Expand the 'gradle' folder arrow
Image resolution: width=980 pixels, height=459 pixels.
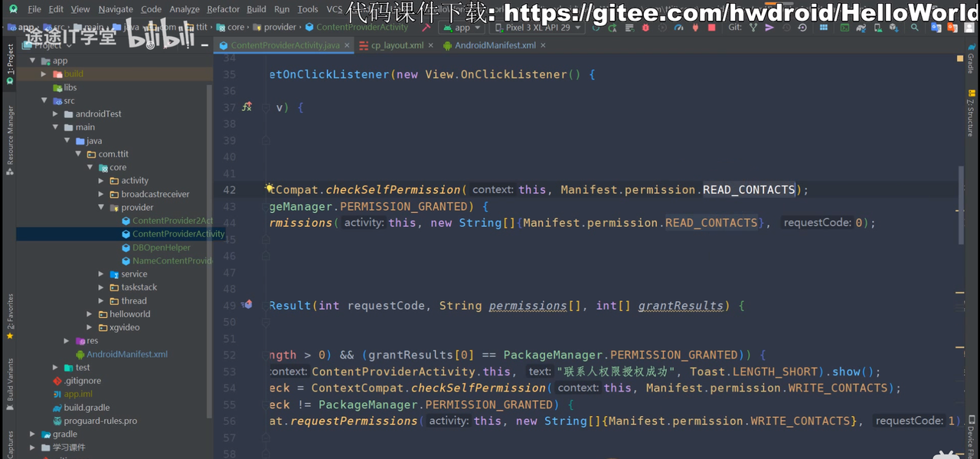32,434
